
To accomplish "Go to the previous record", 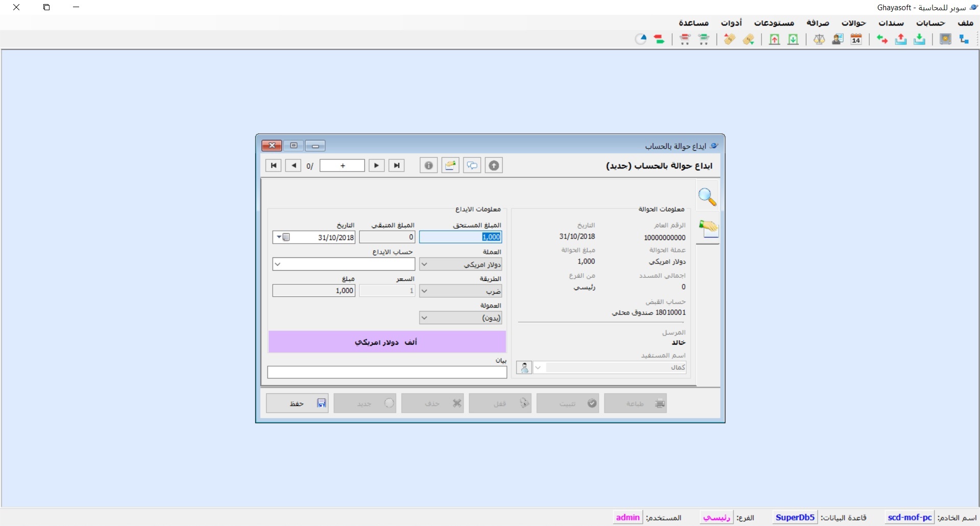I will 293,165.
